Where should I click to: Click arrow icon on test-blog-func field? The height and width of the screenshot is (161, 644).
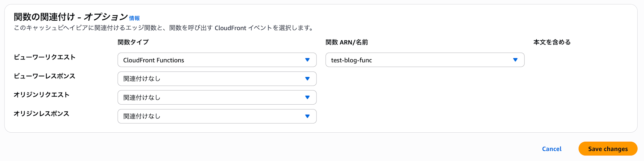click(515, 60)
